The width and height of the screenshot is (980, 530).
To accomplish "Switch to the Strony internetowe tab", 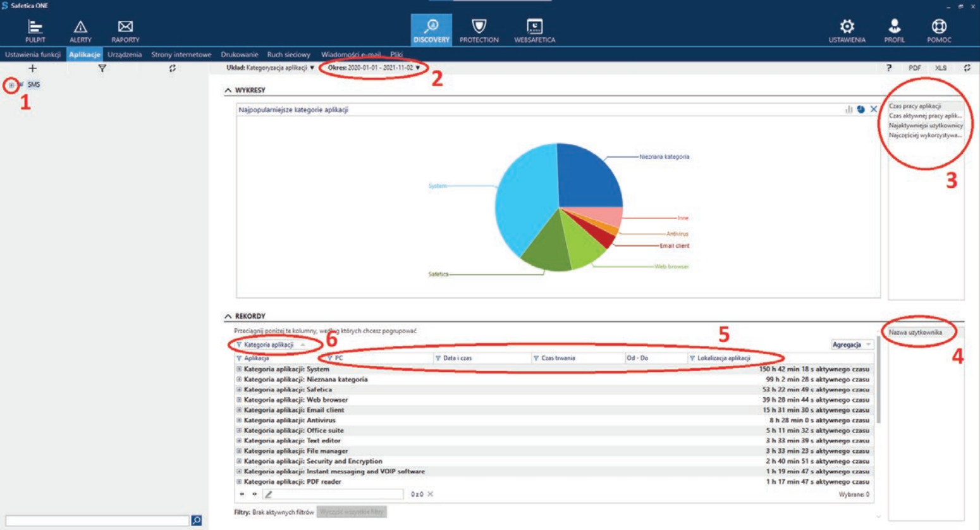I will (181, 54).
